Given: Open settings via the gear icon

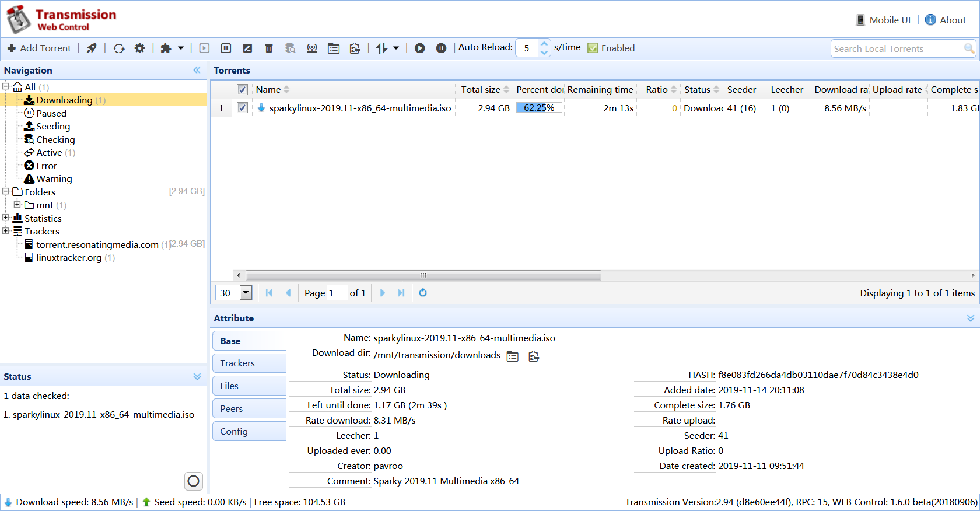Looking at the screenshot, I should [139, 48].
